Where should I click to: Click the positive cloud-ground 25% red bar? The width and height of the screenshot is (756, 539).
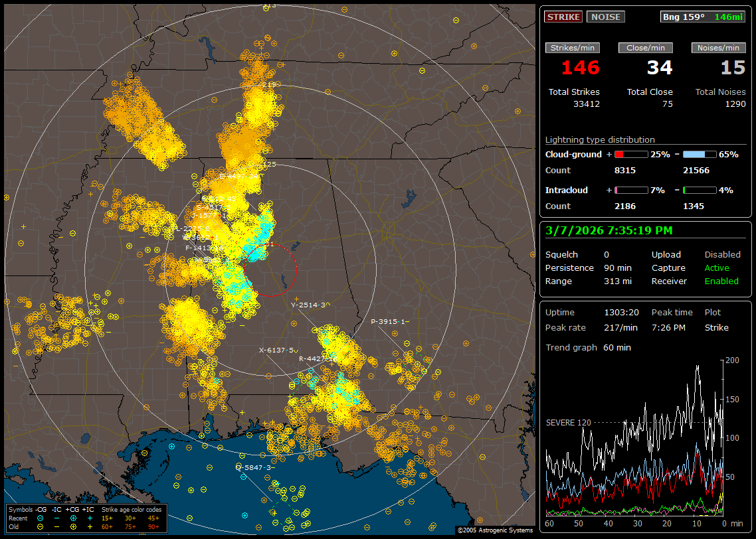click(630, 154)
